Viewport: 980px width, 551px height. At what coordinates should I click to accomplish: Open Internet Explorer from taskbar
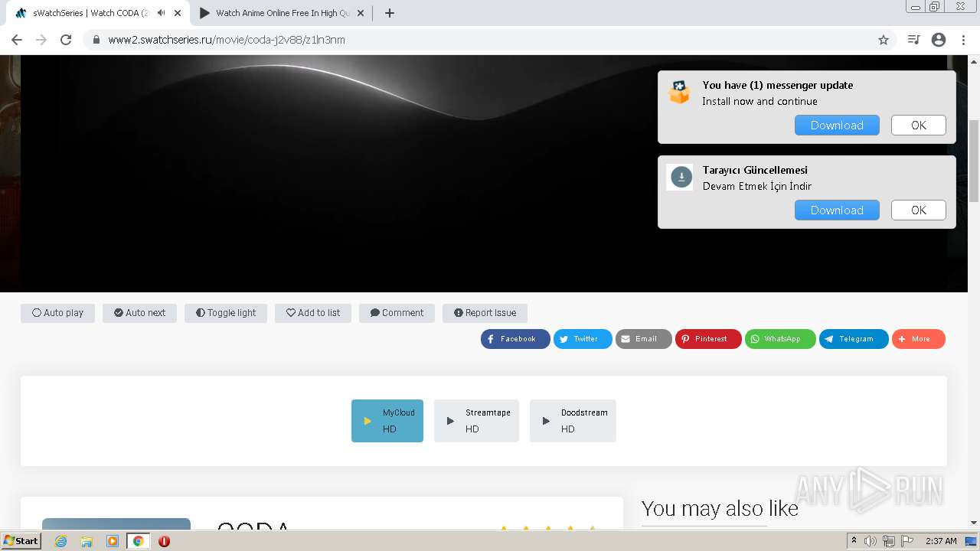coord(60,541)
